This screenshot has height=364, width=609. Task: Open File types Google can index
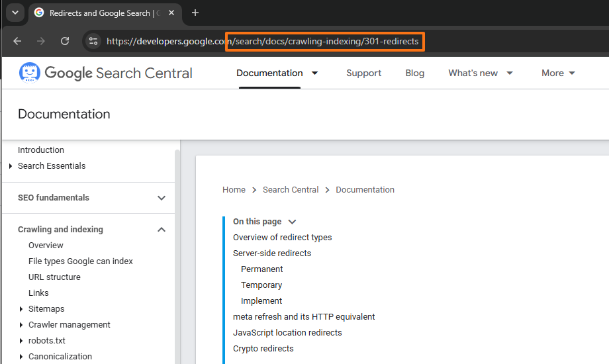pos(80,261)
